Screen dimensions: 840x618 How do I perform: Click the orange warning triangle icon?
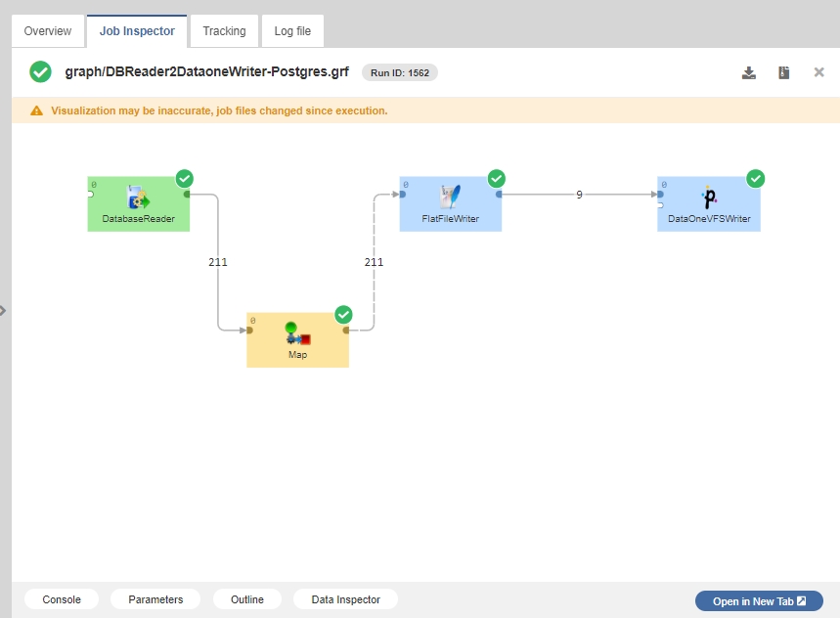[x=36, y=110]
